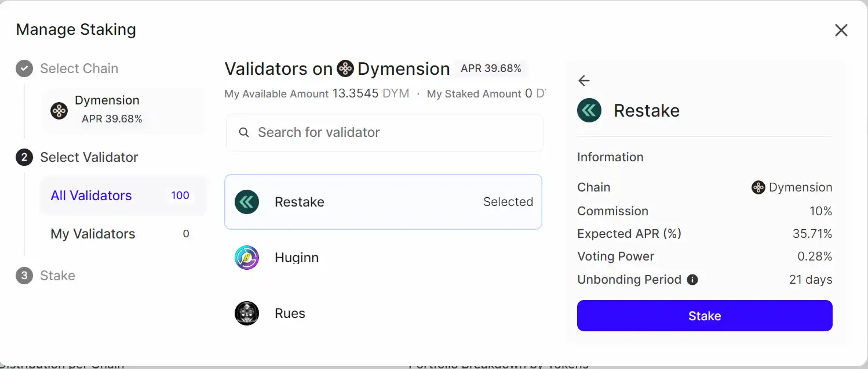Screen dimensions: 868x369
Task: Open the Unbonding Period info tooltip icon
Action: pos(691,280)
